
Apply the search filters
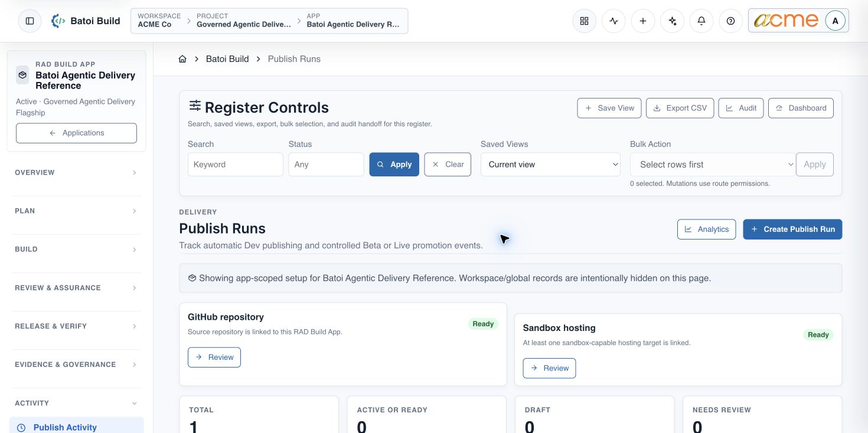click(x=394, y=165)
